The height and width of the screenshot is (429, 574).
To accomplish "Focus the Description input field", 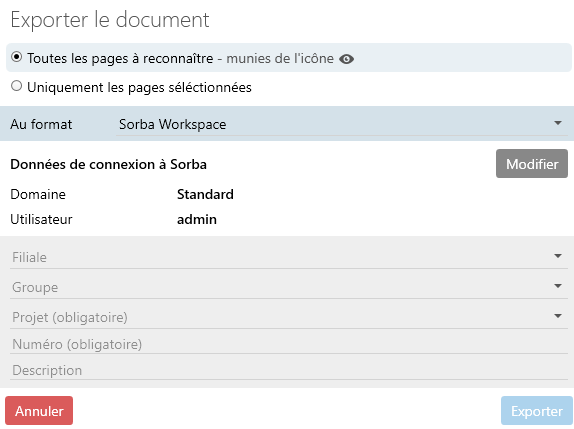I will [x=289, y=370].
